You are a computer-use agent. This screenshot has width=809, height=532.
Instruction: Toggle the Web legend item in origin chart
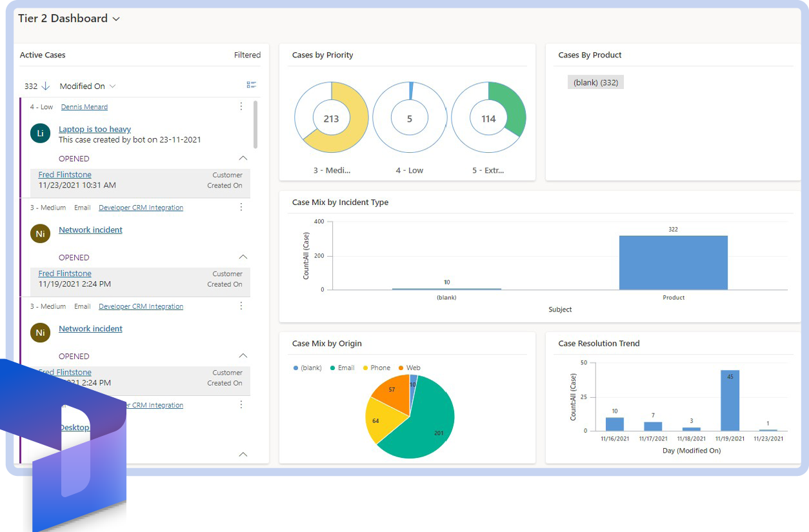point(409,368)
